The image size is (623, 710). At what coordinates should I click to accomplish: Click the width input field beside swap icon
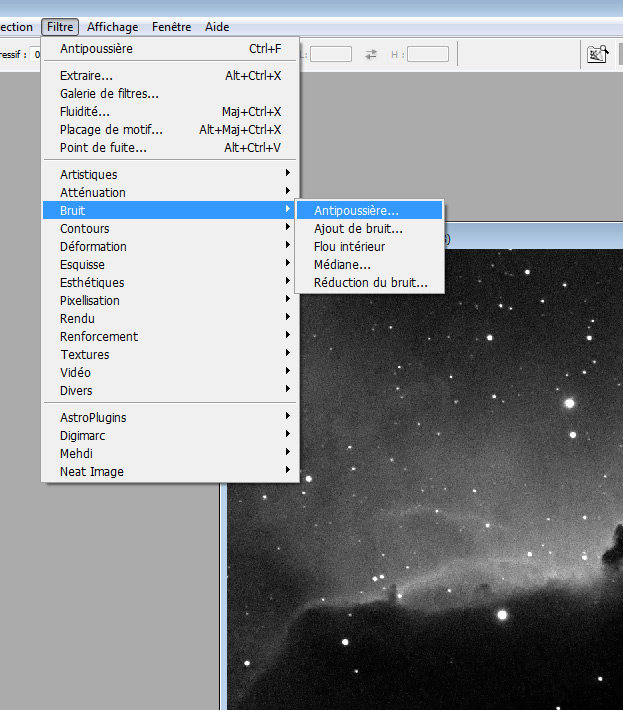[331, 54]
